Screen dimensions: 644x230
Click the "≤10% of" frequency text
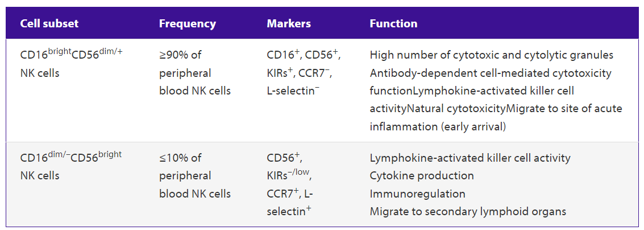click(180, 158)
